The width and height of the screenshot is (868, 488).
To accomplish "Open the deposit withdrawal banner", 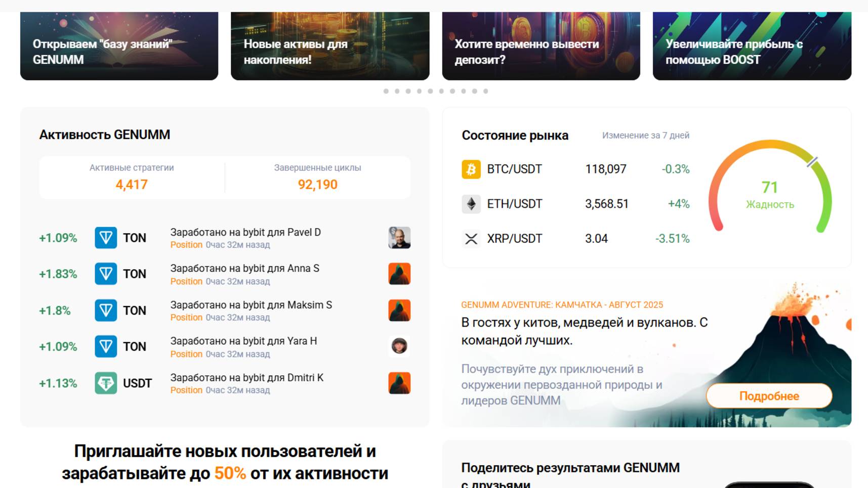I will coord(541,43).
